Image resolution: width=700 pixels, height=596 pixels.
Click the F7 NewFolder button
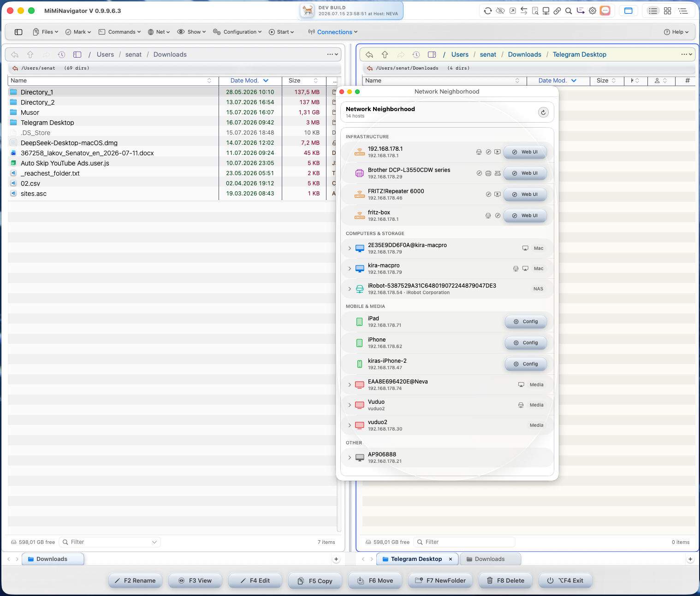point(440,581)
